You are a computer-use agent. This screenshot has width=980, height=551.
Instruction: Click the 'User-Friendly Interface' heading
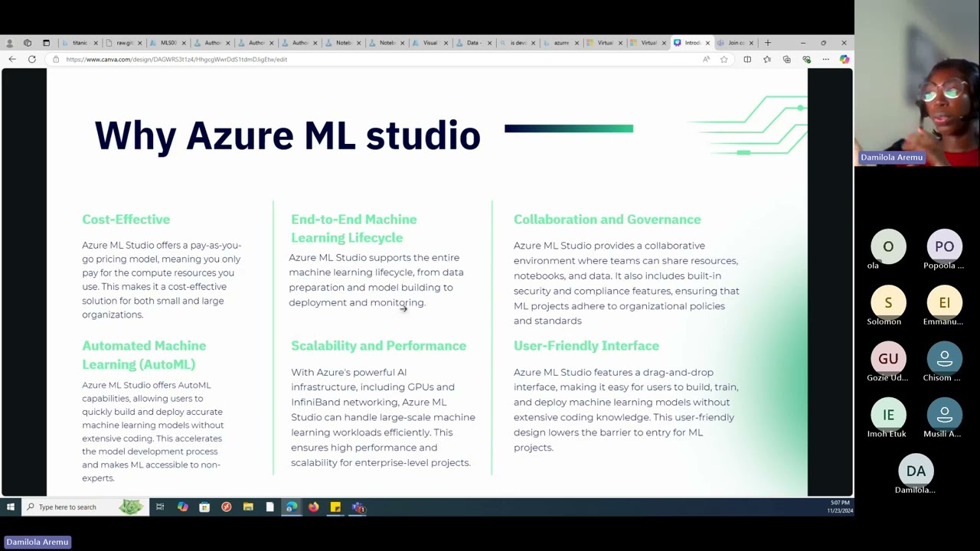586,346
